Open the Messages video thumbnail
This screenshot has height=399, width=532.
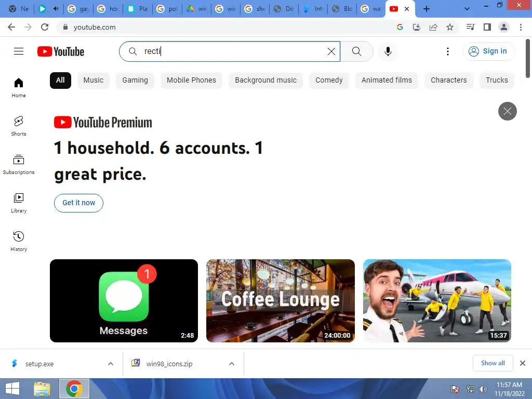click(124, 301)
